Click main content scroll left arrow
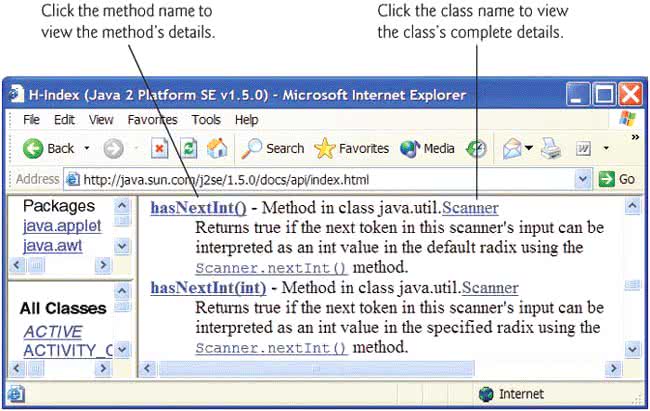 click(148, 368)
